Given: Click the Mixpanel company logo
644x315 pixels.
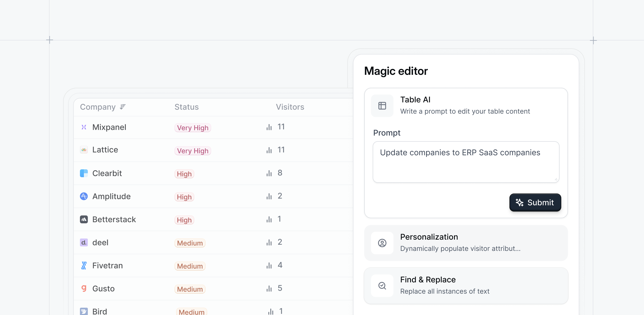Looking at the screenshot, I should point(84,127).
